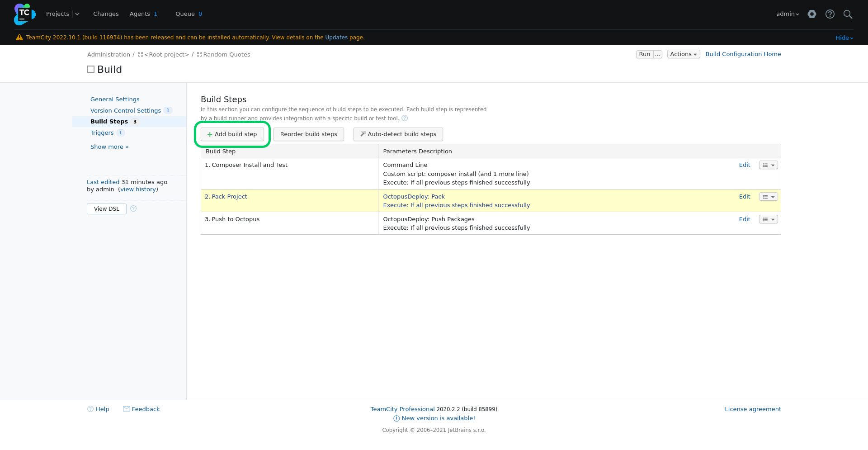Click the Add build step button
Image resolution: width=868 pixels, height=450 pixels.
point(232,134)
